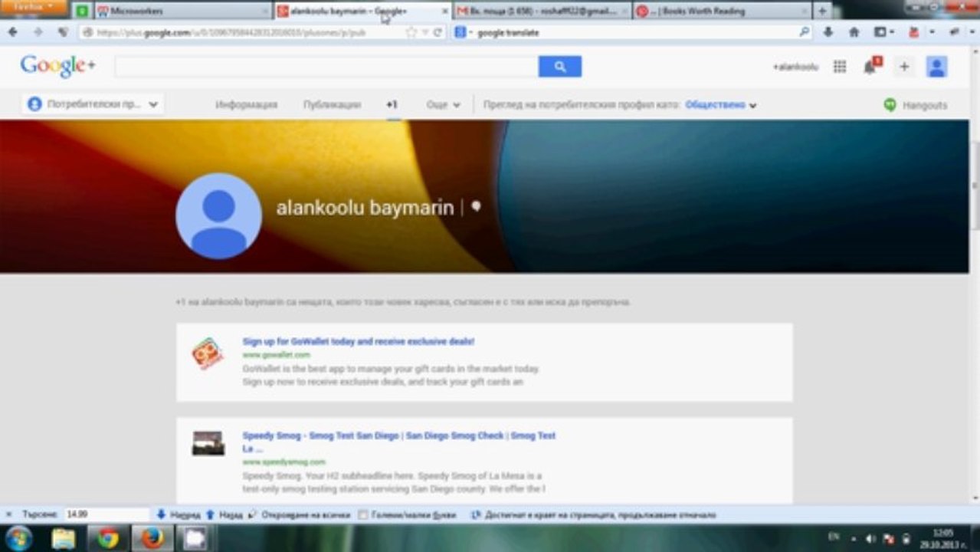Close the find bar with X

coord(10,515)
